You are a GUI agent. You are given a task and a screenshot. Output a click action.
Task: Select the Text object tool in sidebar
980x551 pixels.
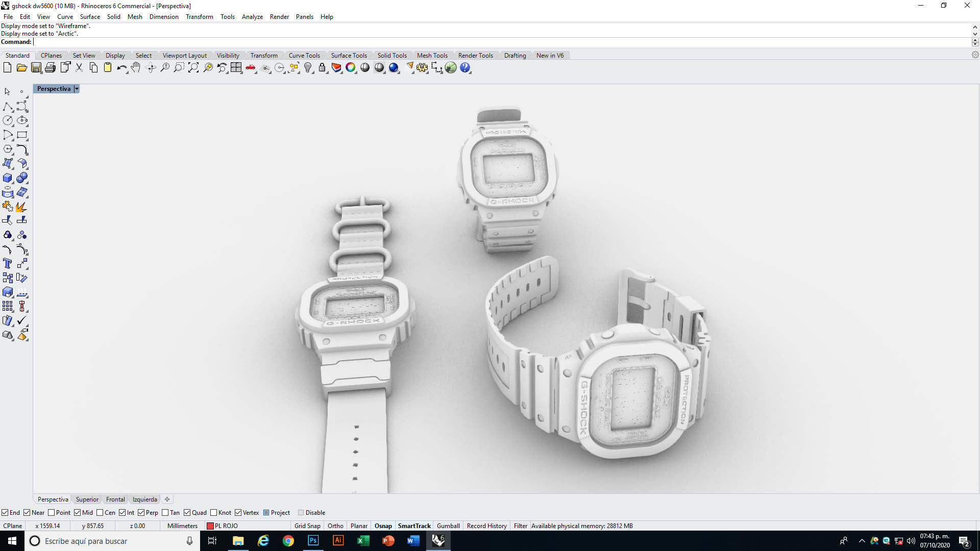tap(8, 263)
